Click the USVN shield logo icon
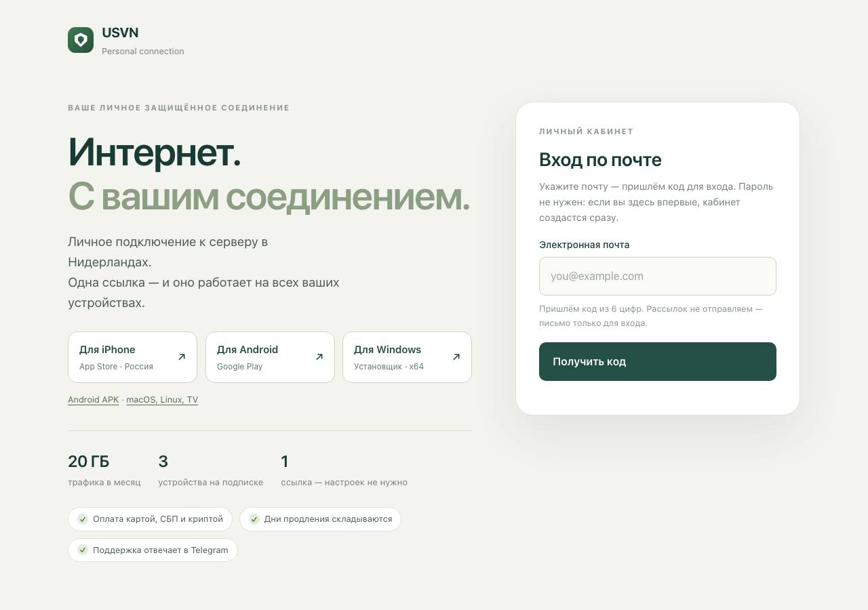This screenshot has height=610, width=868. tap(81, 40)
